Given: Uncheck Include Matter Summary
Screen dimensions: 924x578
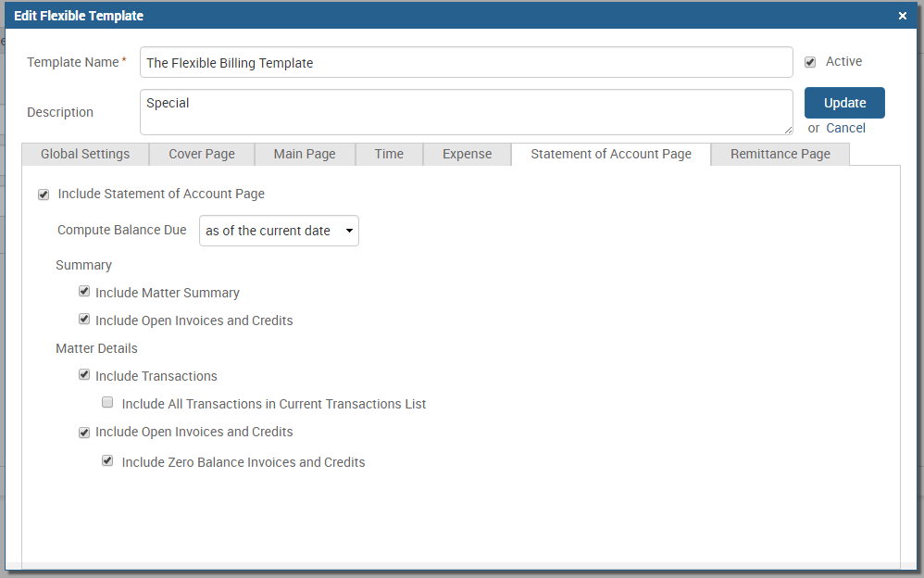Looking at the screenshot, I should (x=84, y=292).
